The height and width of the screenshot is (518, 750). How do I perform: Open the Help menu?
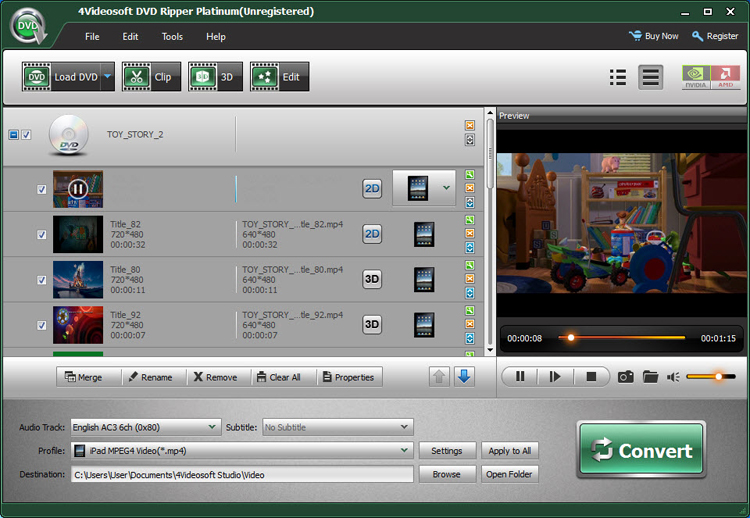216,36
